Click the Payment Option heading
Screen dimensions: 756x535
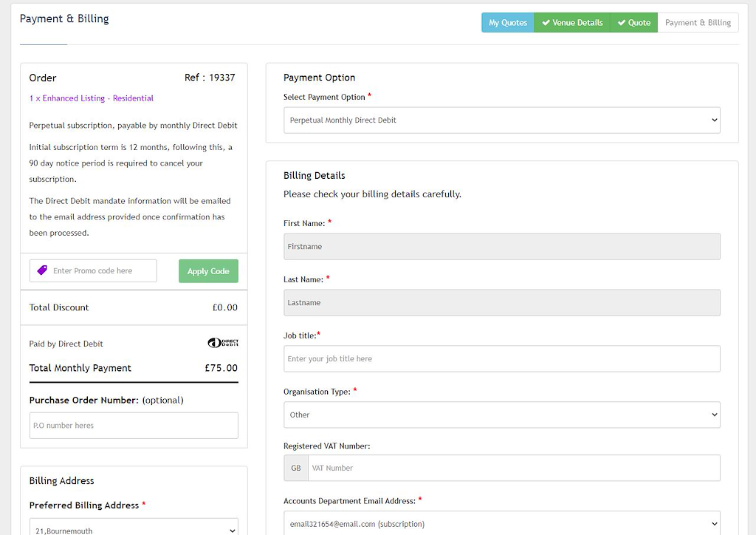point(319,78)
